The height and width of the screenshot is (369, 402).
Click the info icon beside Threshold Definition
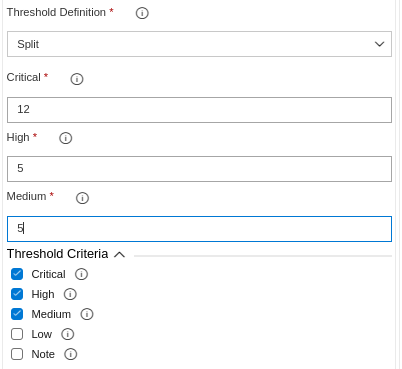click(x=142, y=13)
